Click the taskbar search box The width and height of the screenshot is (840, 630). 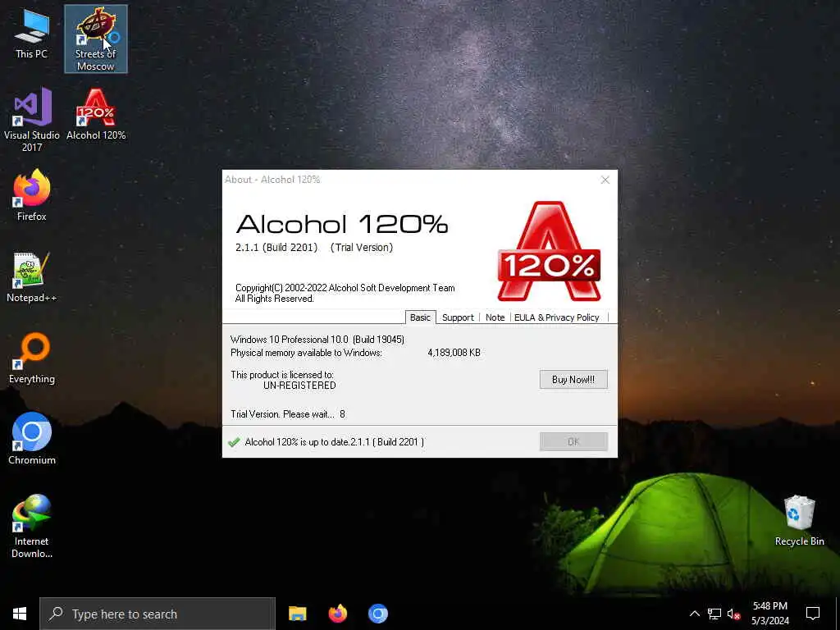click(157, 614)
